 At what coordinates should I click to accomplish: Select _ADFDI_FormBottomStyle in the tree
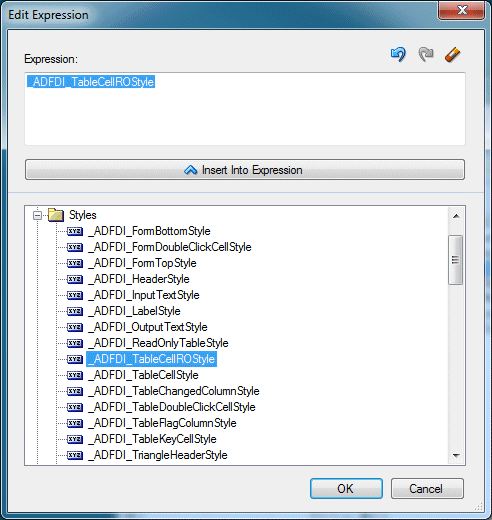pos(149,231)
